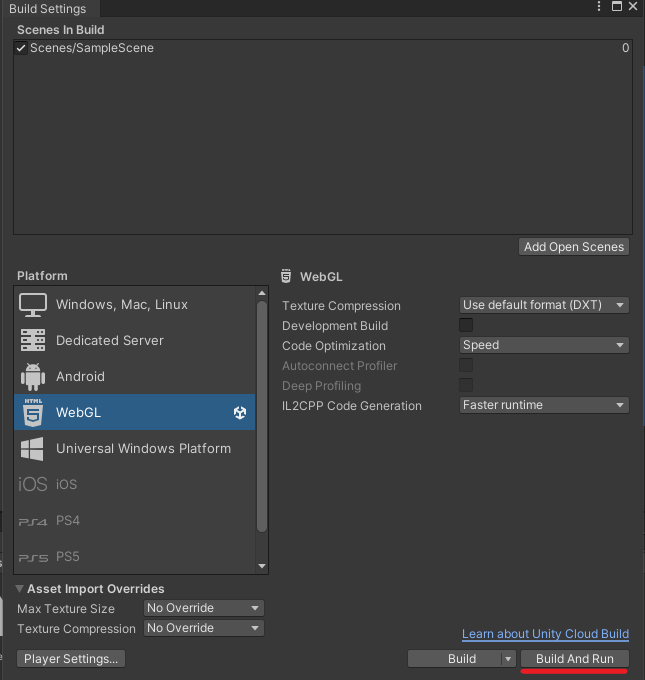Open Learn about Unity Cloud Build link
This screenshot has width=645, height=680.
pyautogui.click(x=545, y=634)
